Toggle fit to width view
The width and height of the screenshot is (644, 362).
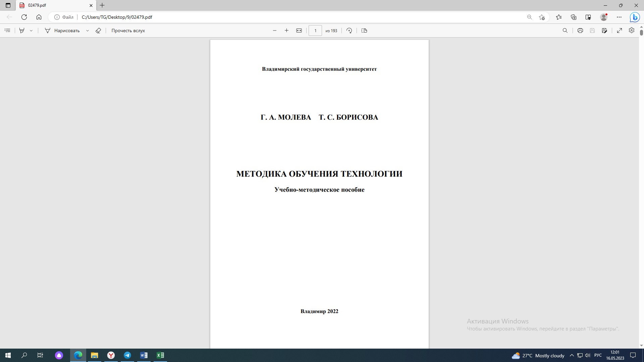tap(299, 31)
